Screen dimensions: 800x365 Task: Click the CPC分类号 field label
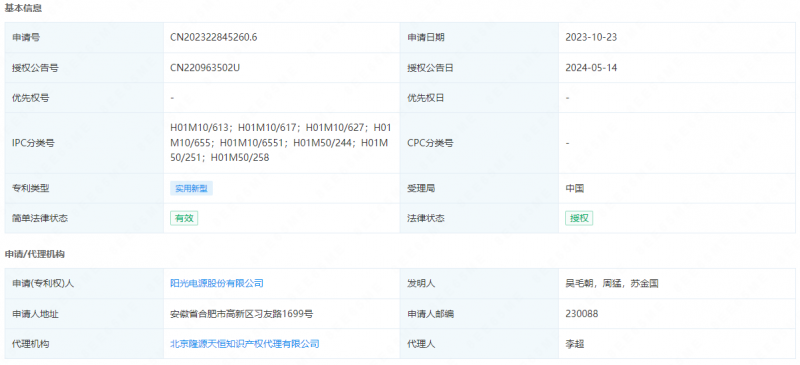[x=430, y=143]
